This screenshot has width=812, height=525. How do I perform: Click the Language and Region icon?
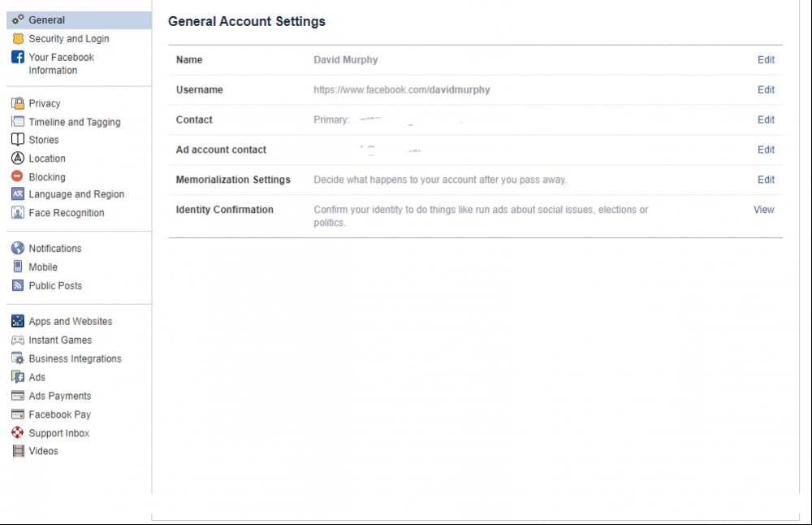pyautogui.click(x=18, y=194)
